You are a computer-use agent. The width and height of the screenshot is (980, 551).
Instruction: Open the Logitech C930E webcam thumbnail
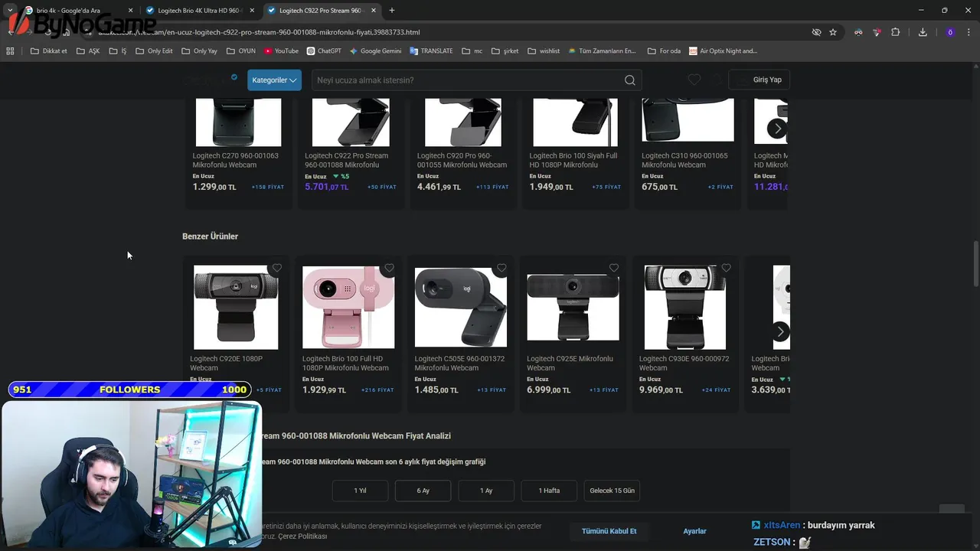(685, 308)
